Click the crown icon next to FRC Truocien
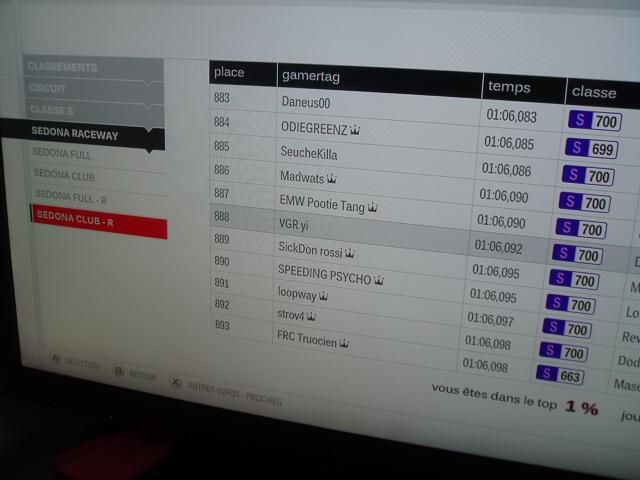 point(344,342)
